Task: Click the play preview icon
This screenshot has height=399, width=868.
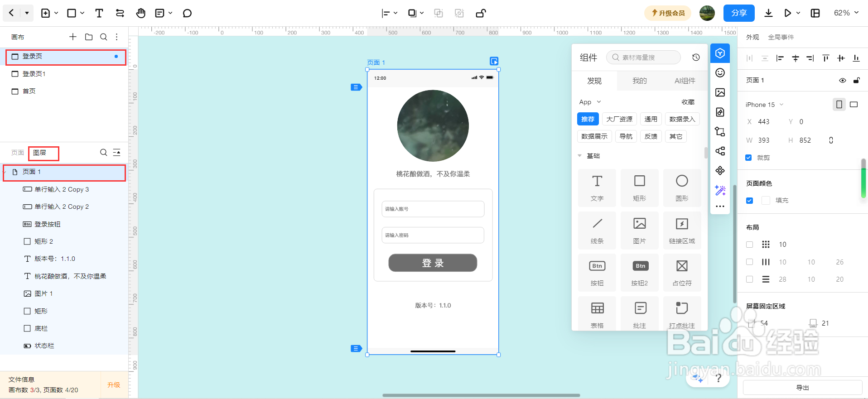Action: click(x=788, y=13)
